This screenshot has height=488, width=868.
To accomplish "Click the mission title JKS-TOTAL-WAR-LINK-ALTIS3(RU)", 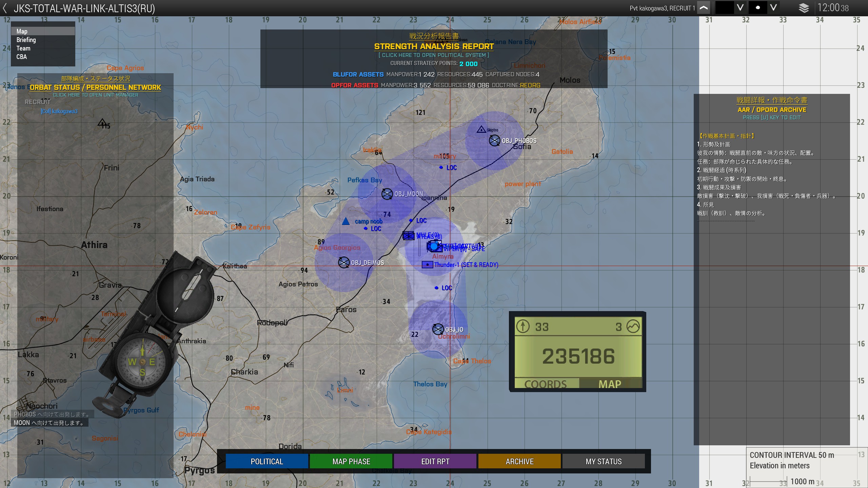I will click(84, 8).
